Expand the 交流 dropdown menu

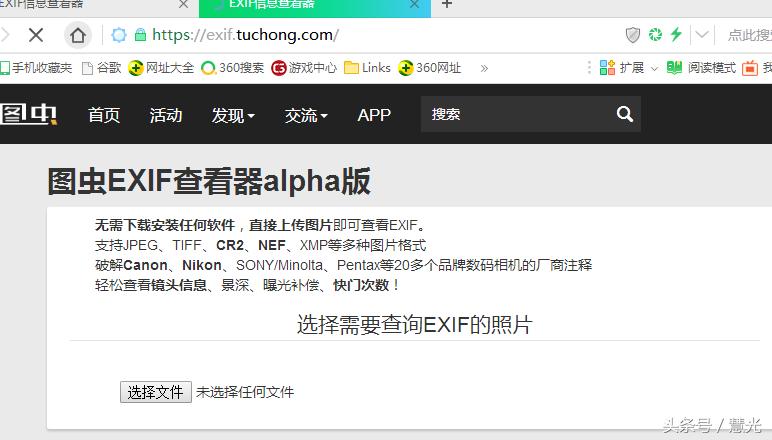[306, 115]
